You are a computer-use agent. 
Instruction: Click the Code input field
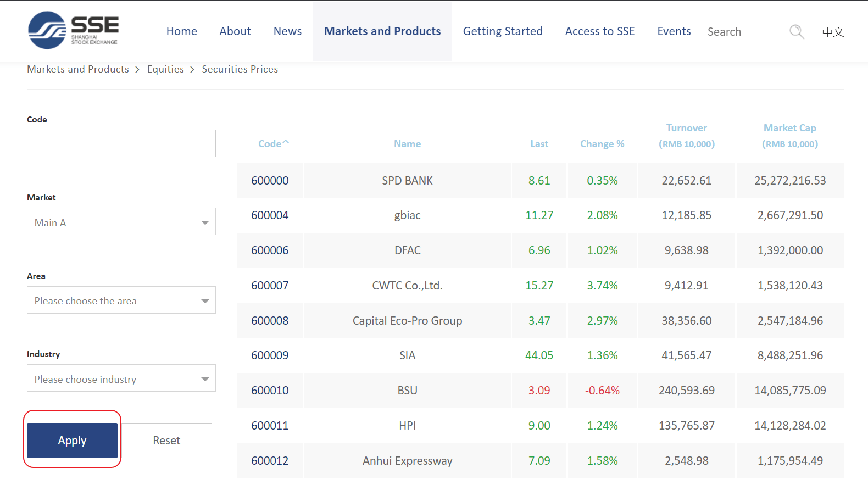121,143
